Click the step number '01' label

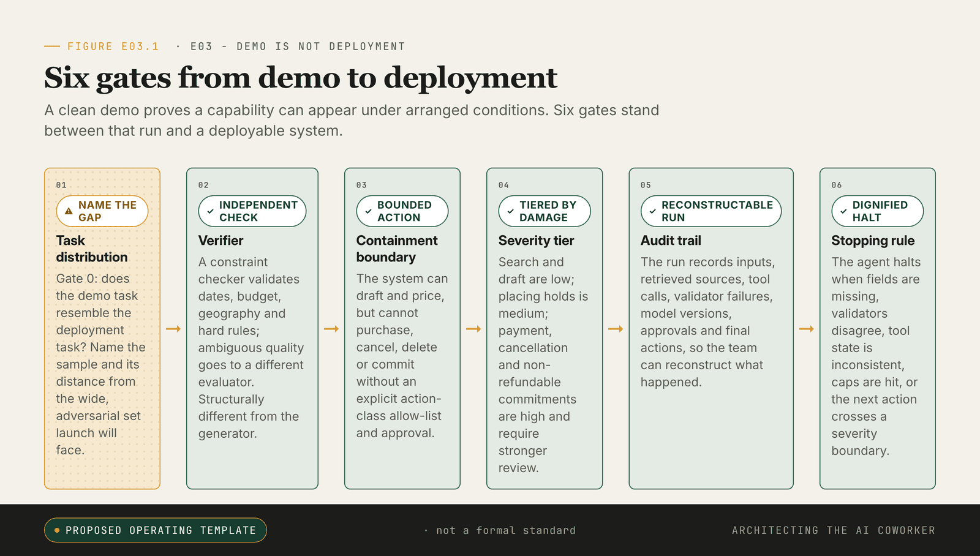coord(61,185)
